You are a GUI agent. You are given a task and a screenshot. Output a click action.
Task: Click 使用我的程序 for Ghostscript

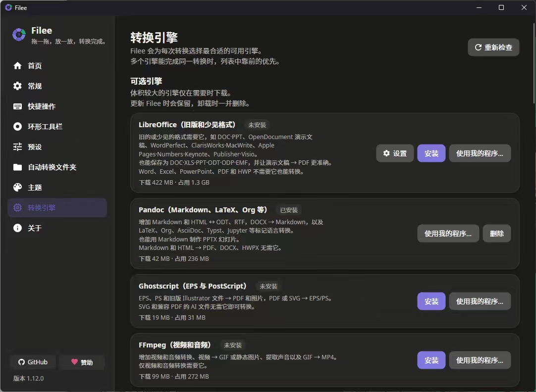[x=480, y=301]
